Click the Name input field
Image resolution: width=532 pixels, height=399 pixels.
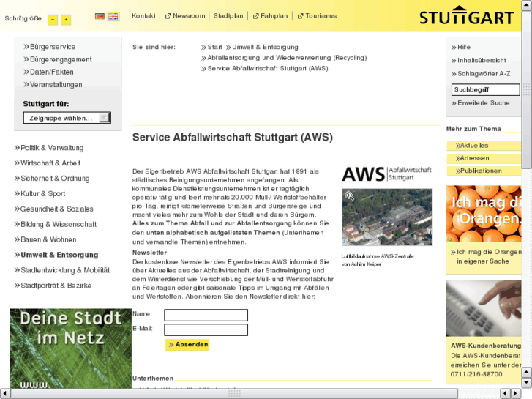click(x=206, y=315)
